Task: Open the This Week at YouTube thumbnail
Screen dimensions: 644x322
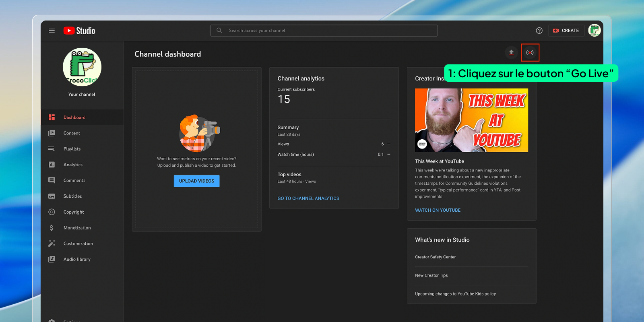Action: point(471,120)
